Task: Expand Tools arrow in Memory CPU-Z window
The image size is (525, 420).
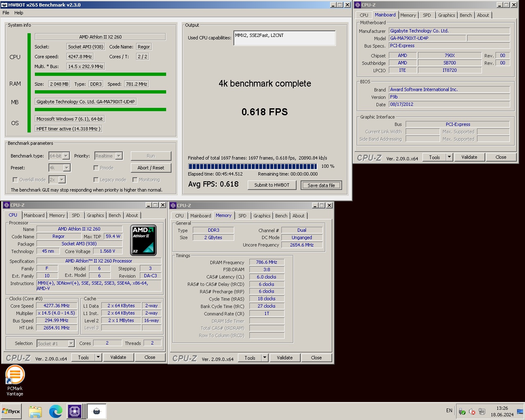Action: pyautogui.click(x=265, y=358)
